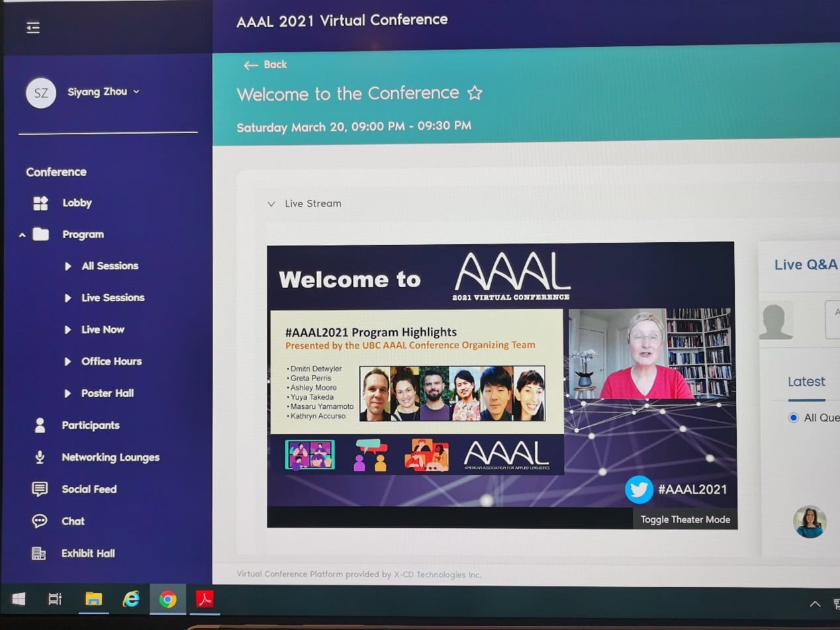Viewport: 840px width, 630px height.
Task: Select Live Now menu item
Action: (x=103, y=330)
